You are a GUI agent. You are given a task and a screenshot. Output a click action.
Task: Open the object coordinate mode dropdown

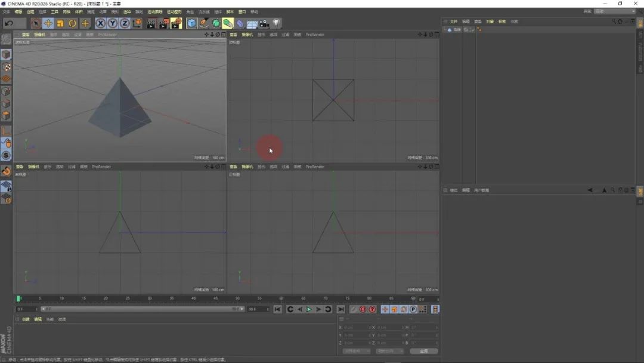pyautogui.click(x=357, y=351)
